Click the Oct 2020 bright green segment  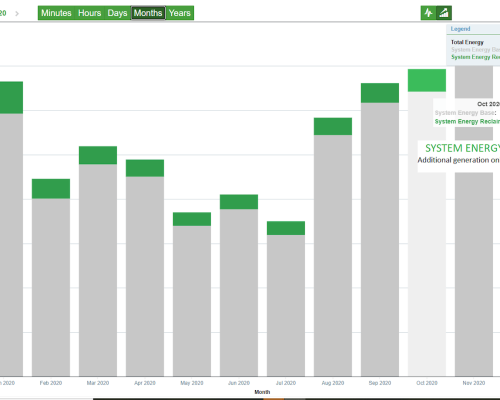click(x=427, y=80)
